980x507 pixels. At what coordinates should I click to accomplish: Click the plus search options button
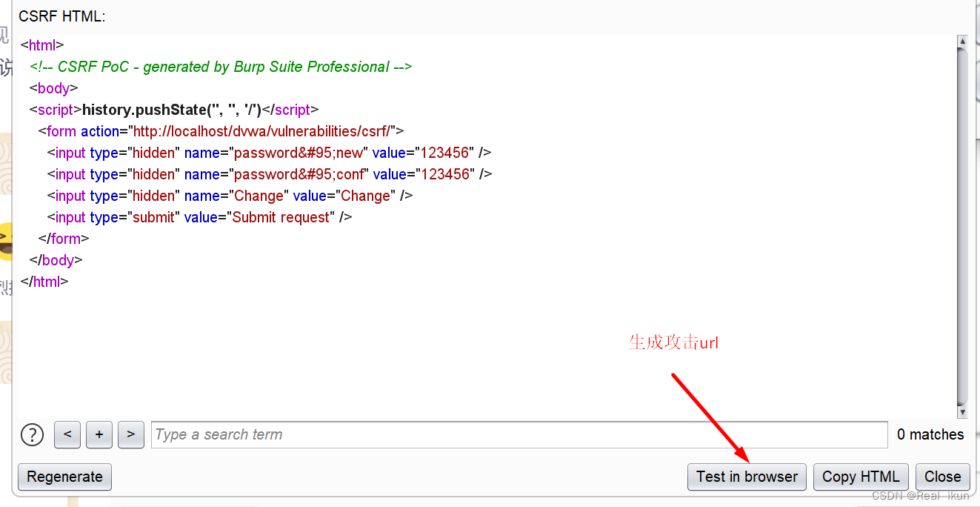point(99,434)
